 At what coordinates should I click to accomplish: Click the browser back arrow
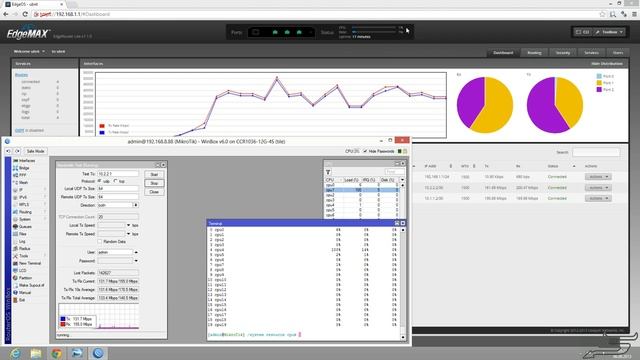6,14
